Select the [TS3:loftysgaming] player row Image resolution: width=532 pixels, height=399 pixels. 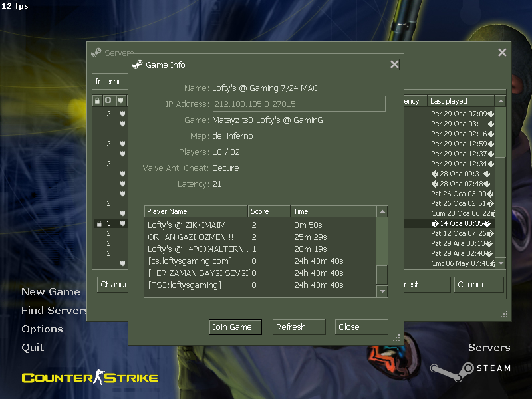(x=260, y=285)
